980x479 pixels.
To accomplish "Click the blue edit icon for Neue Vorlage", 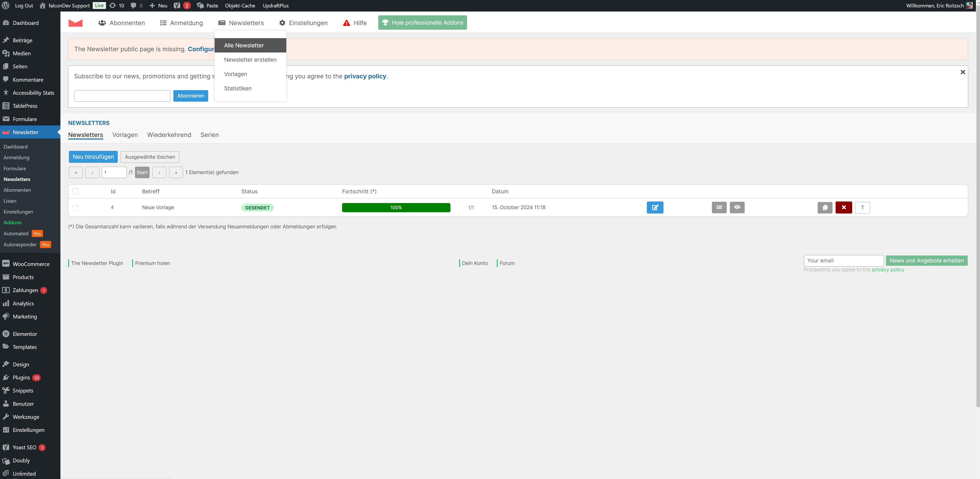I will [655, 207].
